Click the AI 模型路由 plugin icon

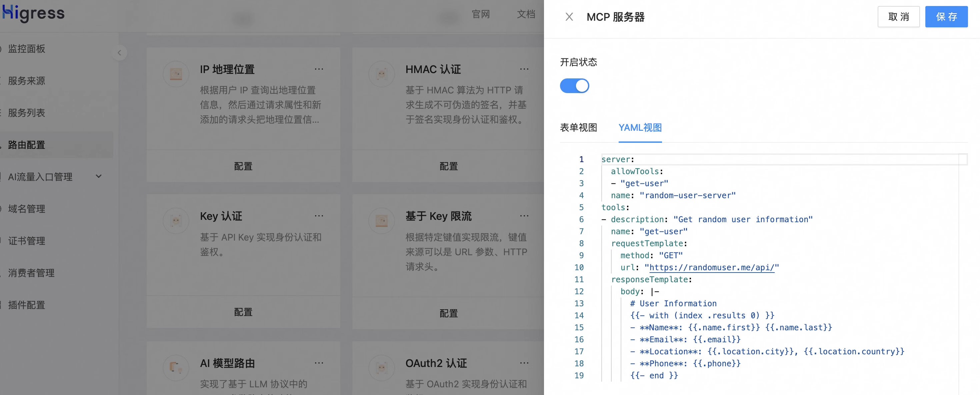tap(176, 368)
